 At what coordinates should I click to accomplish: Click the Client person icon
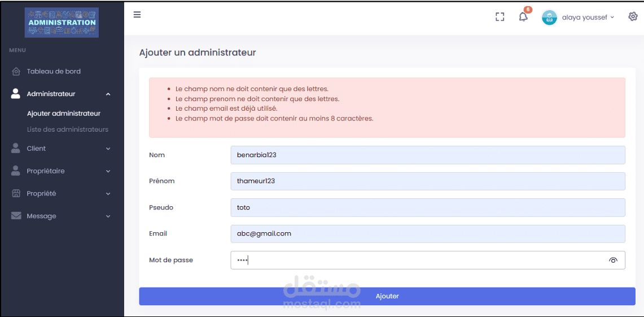pyautogui.click(x=16, y=149)
